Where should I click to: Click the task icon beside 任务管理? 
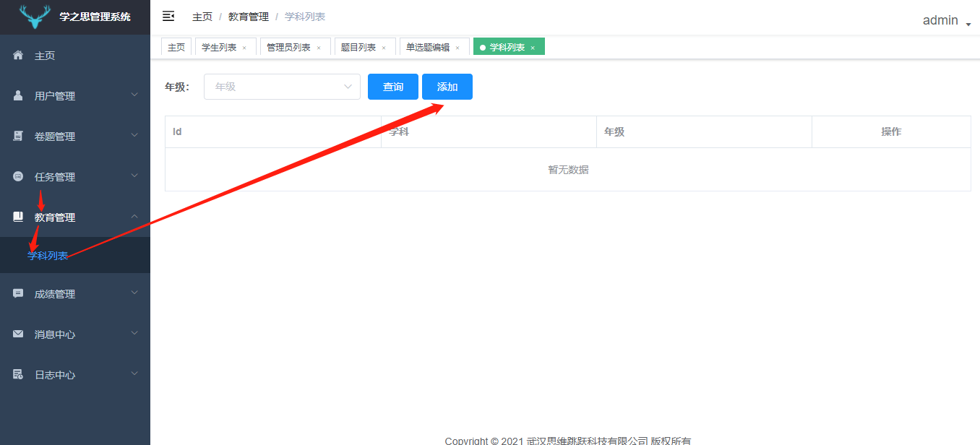(x=19, y=176)
